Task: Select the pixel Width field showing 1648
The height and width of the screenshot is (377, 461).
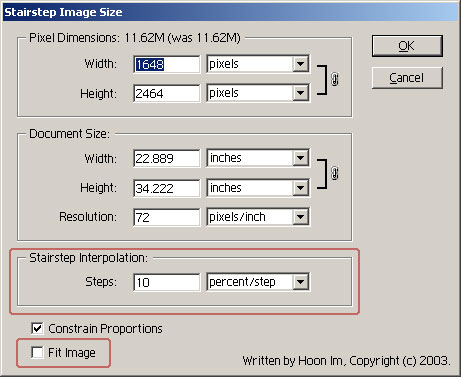Action: coord(167,64)
